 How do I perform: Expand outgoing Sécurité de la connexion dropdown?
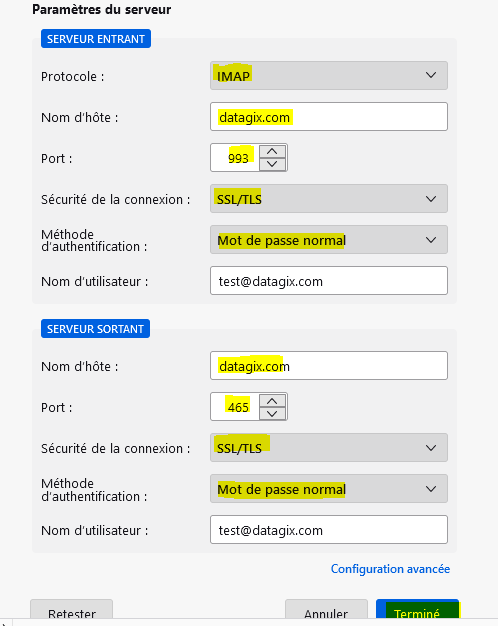(329, 448)
